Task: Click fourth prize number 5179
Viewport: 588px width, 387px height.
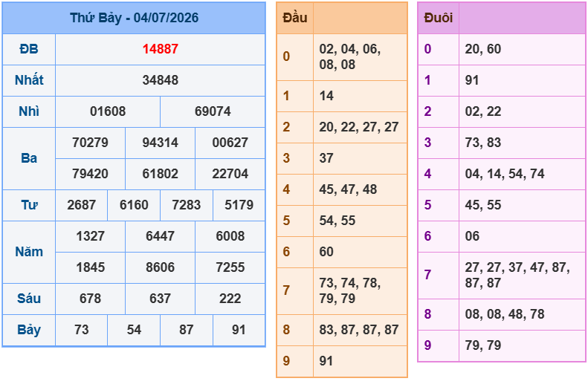Action: point(239,205)
